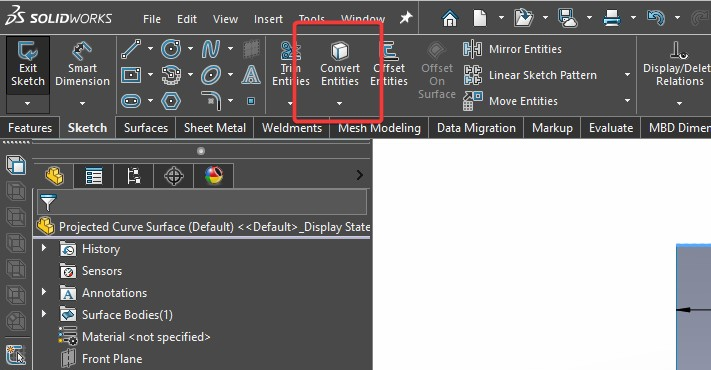This screenshot has height=370, width=711.
Task: Select the Circle sketch tool
Action: (171, 49)
